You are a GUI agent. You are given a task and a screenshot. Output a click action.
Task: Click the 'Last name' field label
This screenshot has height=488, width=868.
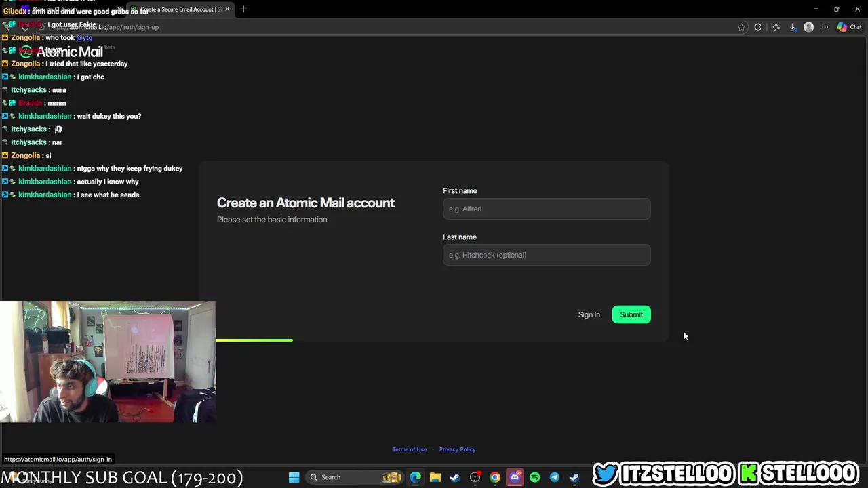tap(460, 237)
